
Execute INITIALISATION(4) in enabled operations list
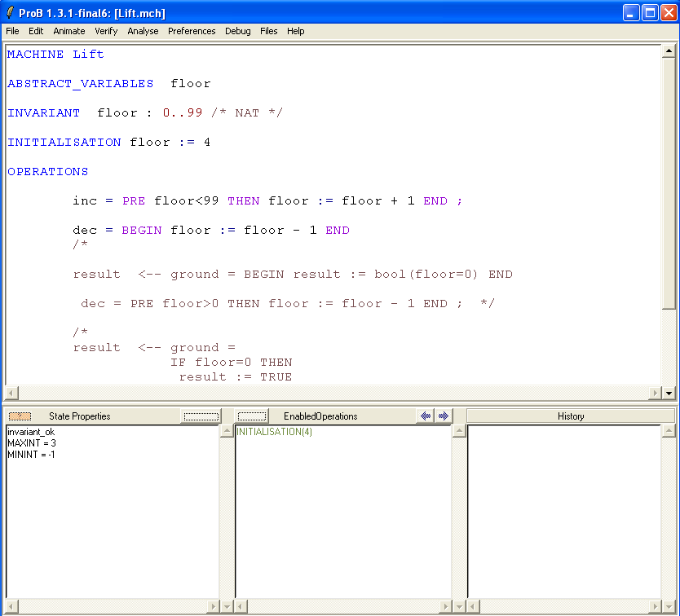pyautogui.click(x=274, y=432)
